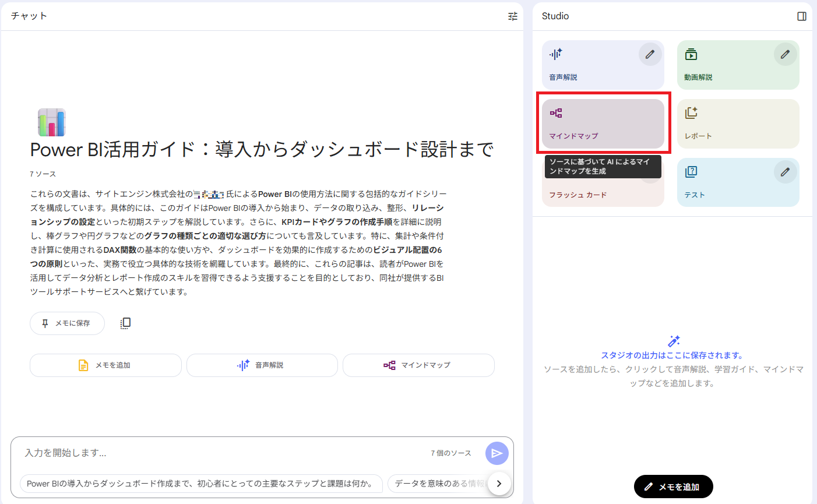Click the 動画解説 video icon
Viewport: 817px width, 504px height.
pos(691,54)
